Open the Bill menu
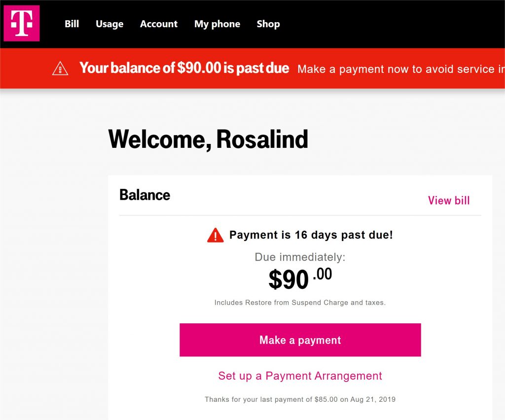This screenshot has width=505, height=420. click(x=72, y=24)
